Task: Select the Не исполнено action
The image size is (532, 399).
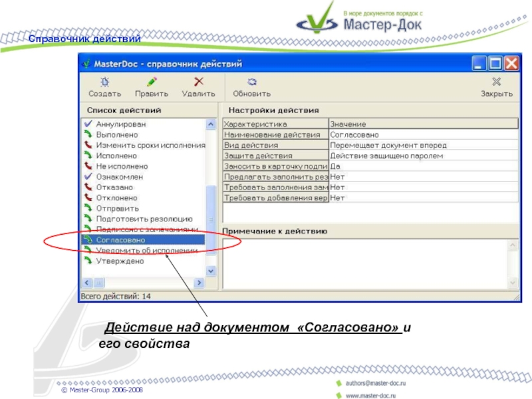Action: [122, 166]
